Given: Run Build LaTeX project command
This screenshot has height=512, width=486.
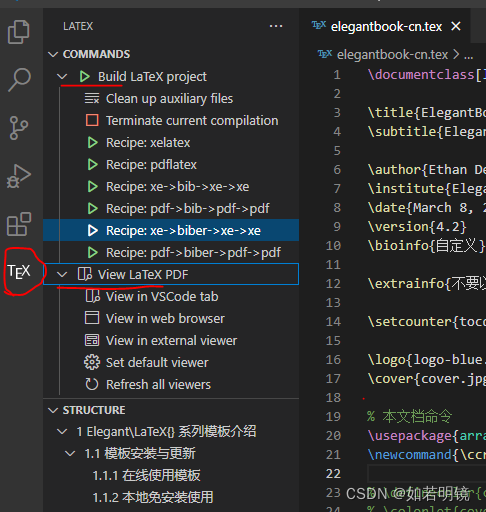Looking at the screenshot, I should (x=152, y=77).
